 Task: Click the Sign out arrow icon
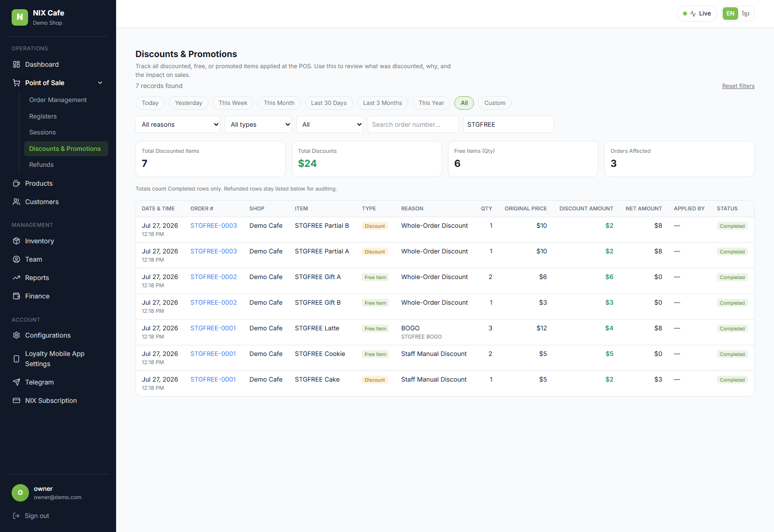click(16, 516)
